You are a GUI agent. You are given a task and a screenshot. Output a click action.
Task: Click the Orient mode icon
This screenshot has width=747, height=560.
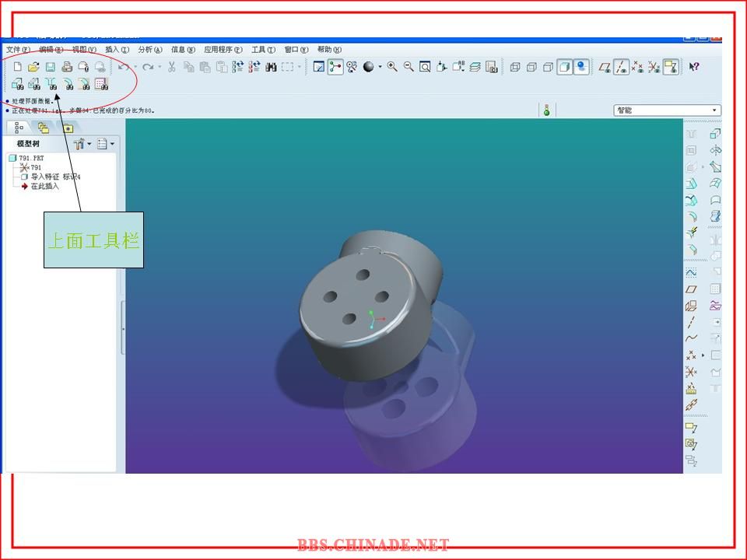pos(352,67)
